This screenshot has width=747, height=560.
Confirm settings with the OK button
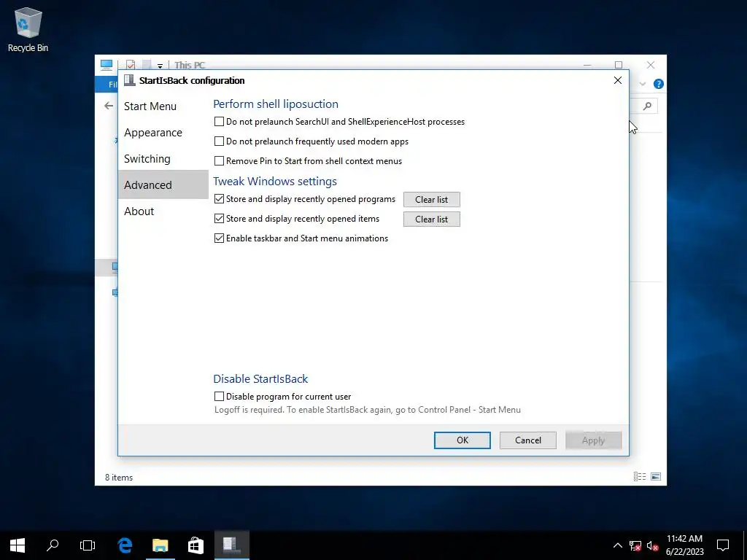click(462, 440)
